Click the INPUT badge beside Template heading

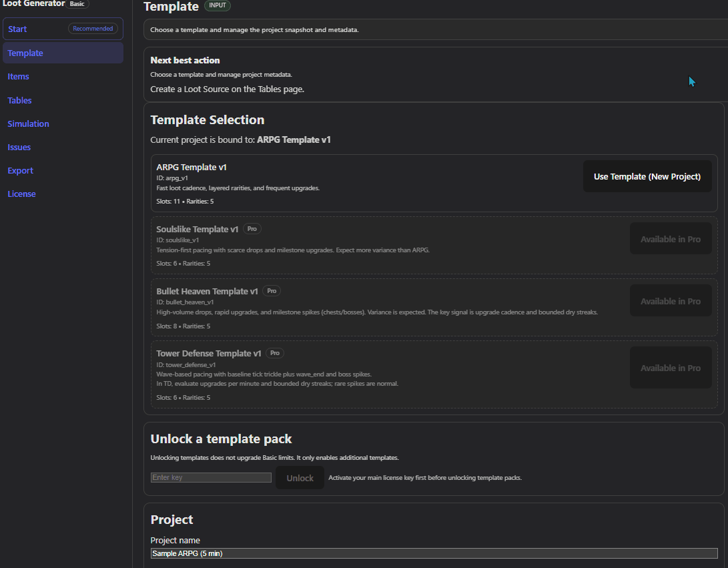218,6
